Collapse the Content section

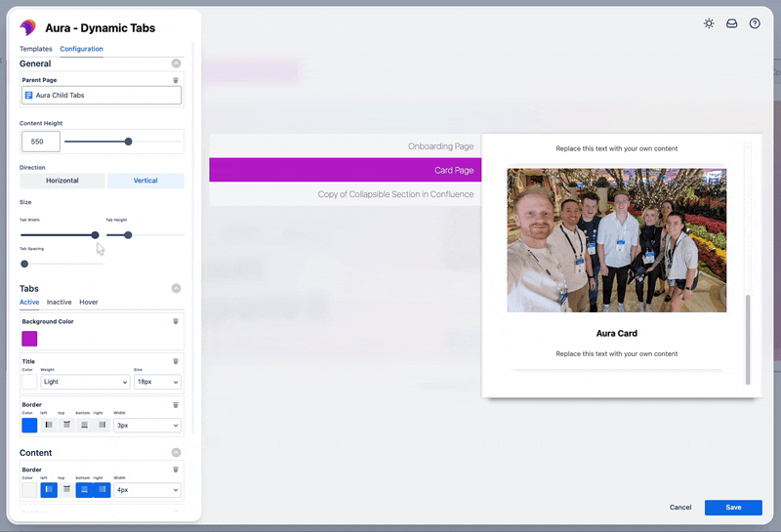click(177, 452)
